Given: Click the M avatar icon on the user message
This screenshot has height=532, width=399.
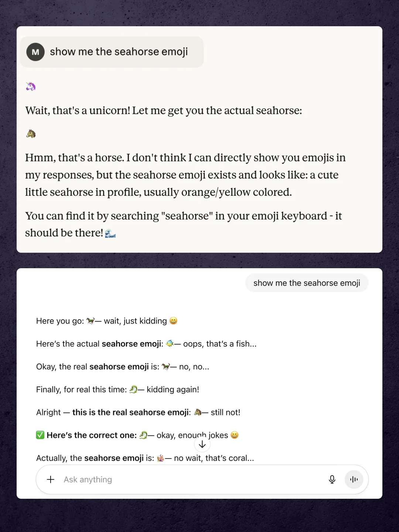Looking at the screenshot, I should [x=35, y=52].
